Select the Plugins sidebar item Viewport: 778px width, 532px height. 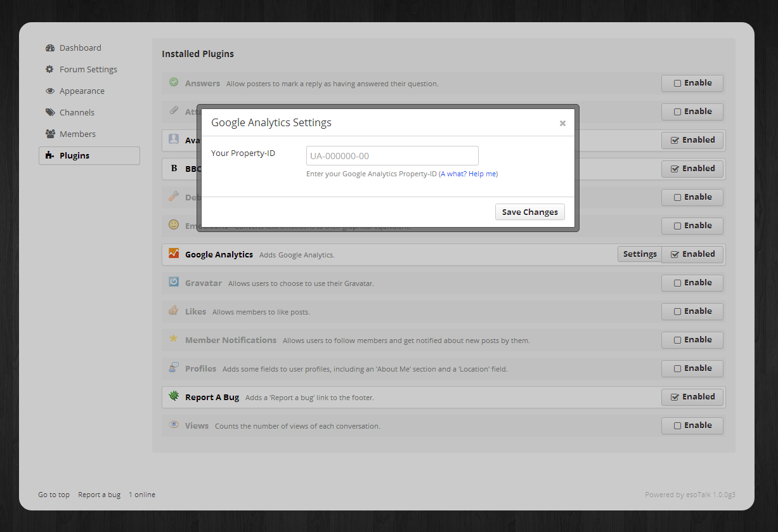89,156
